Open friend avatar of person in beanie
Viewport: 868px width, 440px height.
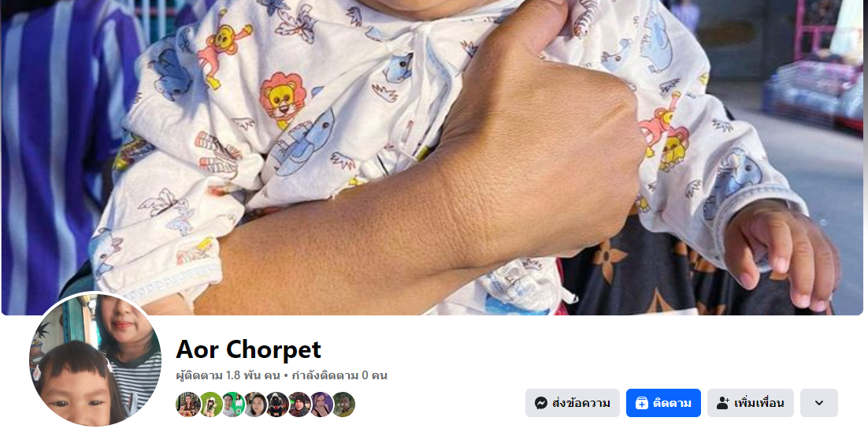coord(299,405)
